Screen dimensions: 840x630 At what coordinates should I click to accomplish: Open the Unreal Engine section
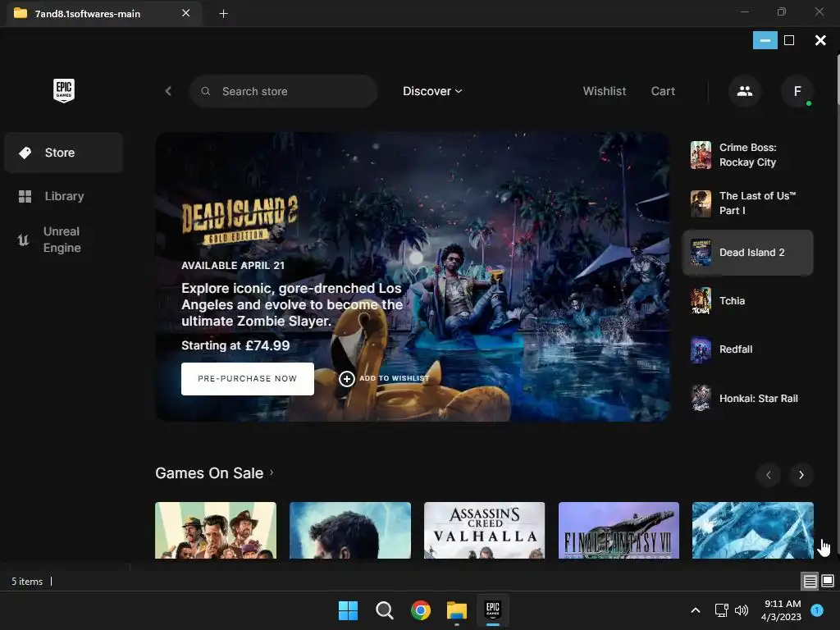[64, 240]
